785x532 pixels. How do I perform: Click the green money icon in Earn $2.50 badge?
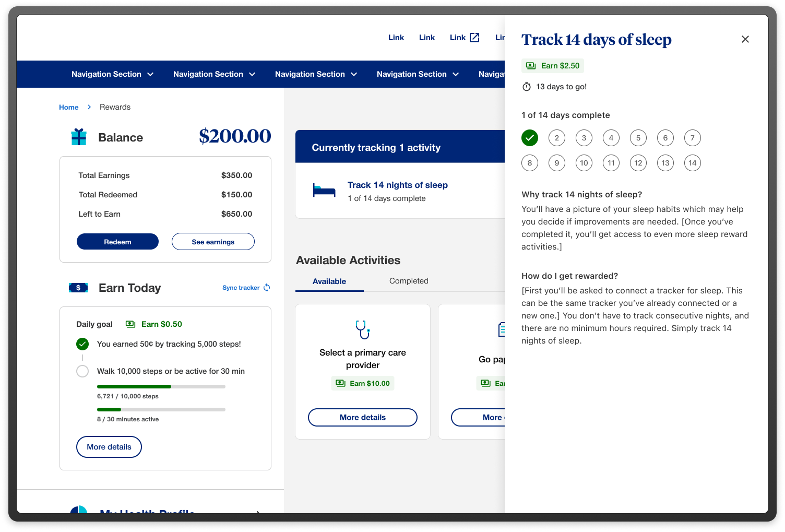pos(531,65)
